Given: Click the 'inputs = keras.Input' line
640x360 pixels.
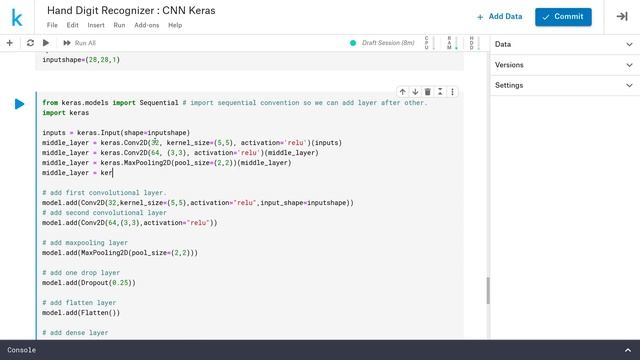Looking at the screenshot, I should tap(116, 133).
